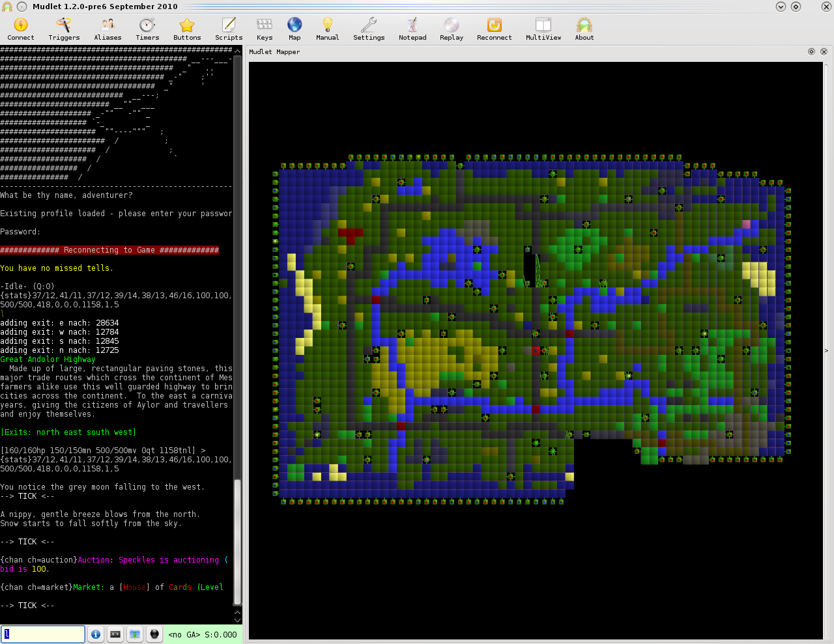This screenshot has width=834, height=644.
Task: Click the 'Password:' prompt text
Action: [20, 232]
